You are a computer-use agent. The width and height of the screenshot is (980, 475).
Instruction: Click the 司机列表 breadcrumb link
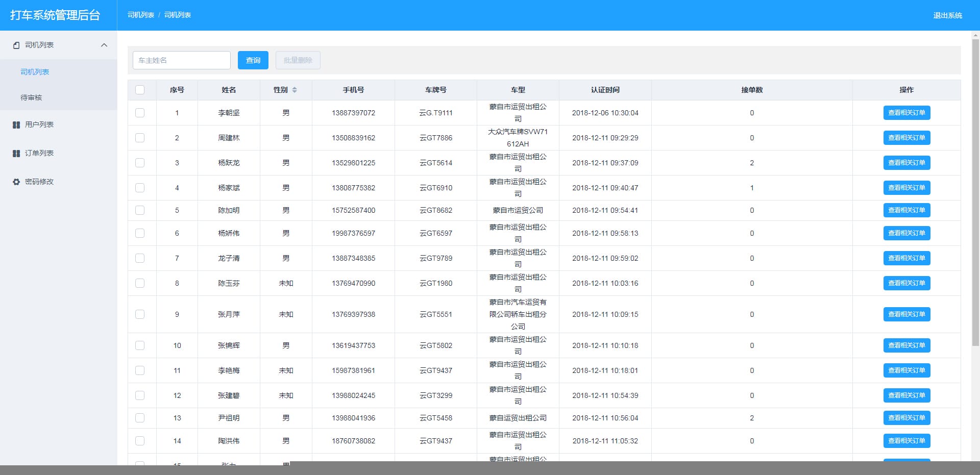[141, 15]
